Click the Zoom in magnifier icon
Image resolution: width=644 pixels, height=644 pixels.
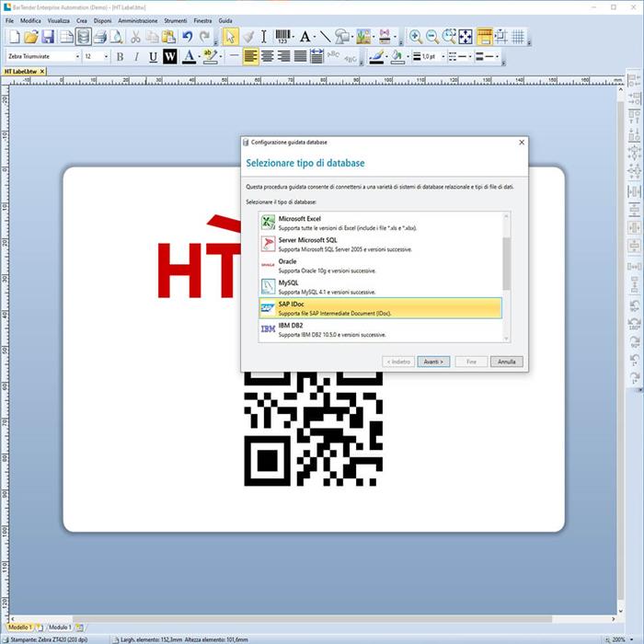click(416, 37)
